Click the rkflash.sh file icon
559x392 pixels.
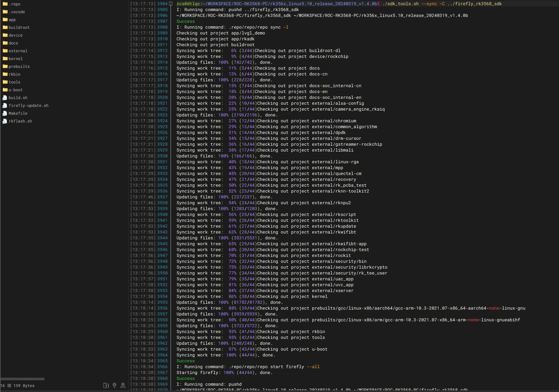tap(5, 121)
